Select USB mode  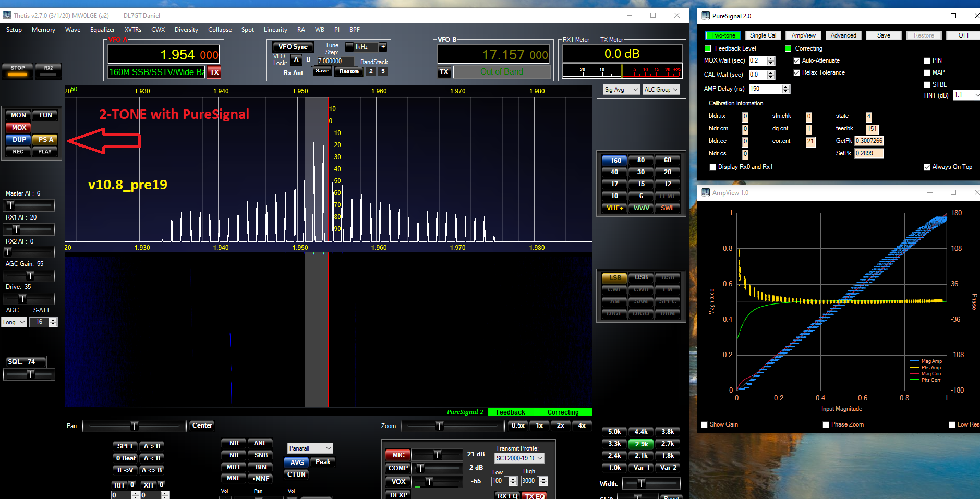(x=641, y=278)
